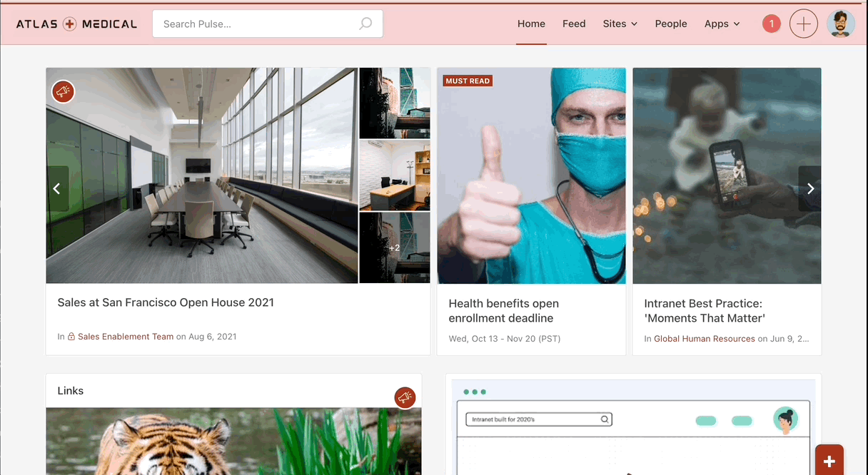Open the Global Human Resources site link
This screenshot has height=475, width=868.
point(705,339)
